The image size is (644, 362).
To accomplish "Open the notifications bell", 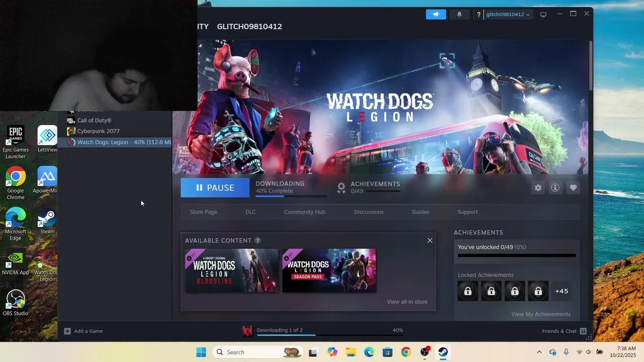I will [459, 15].
